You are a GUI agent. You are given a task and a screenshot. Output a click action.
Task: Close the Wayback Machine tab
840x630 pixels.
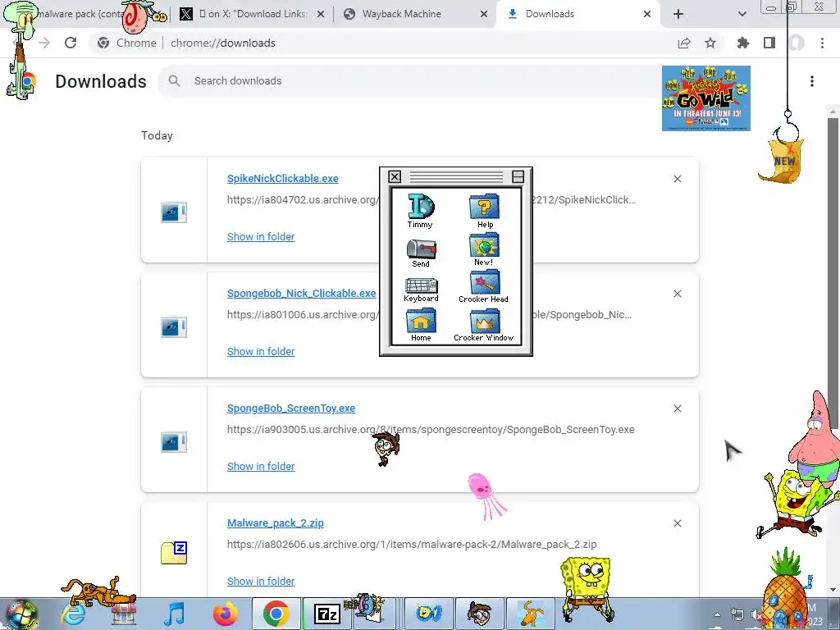pos(484,14)
